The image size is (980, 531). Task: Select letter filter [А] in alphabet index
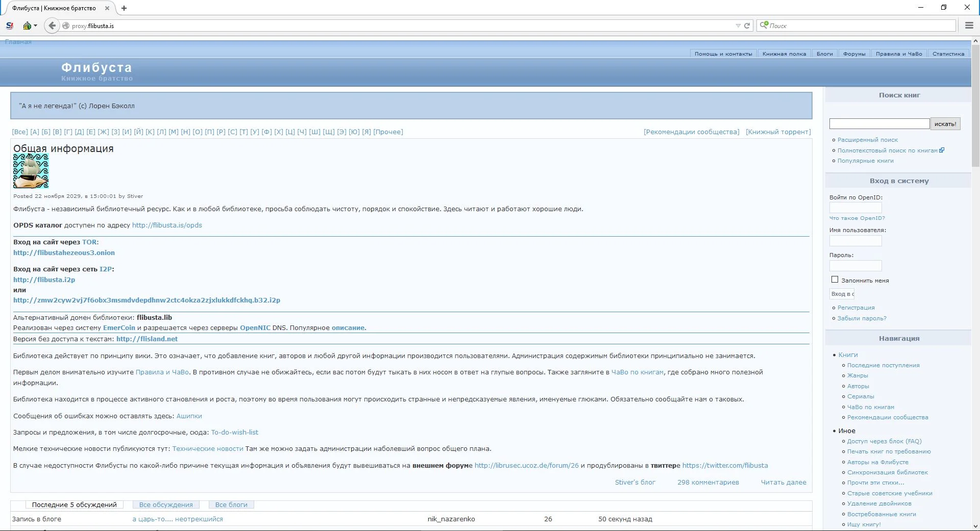pos(35,132)
